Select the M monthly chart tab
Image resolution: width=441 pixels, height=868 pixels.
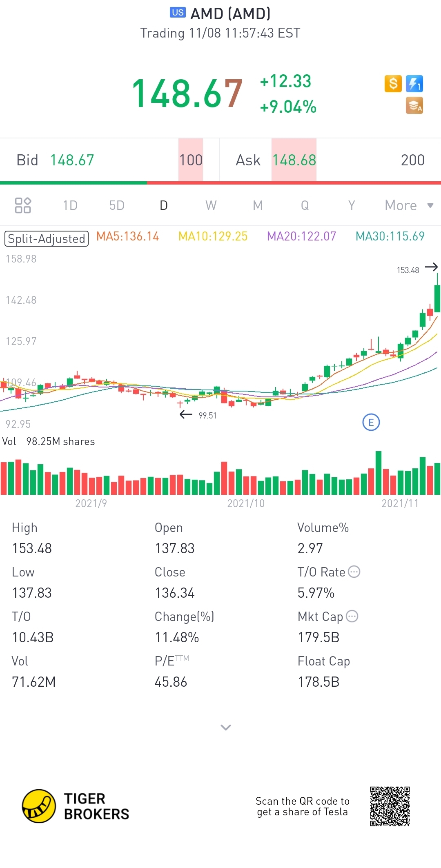pos(258,205)
